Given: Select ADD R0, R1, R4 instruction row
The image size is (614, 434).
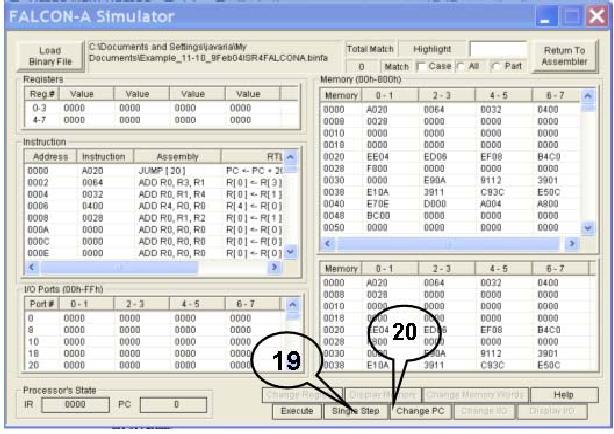Looking at the screenshot, I should tap(155, 194).
